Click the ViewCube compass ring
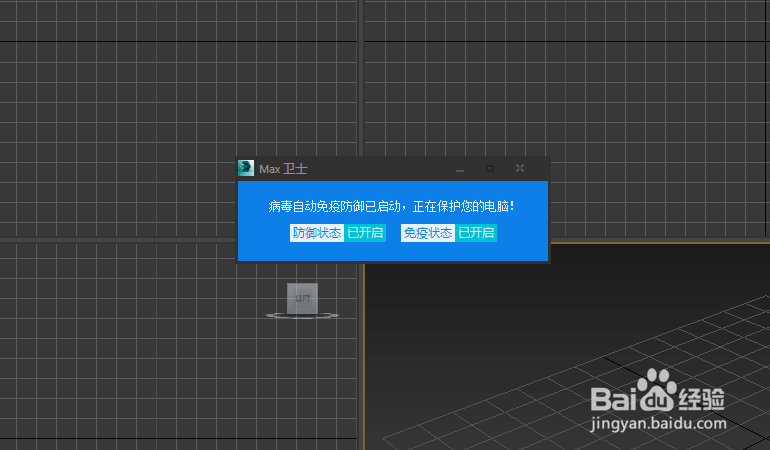Screen dimensions: 770x450 [302, 315]
